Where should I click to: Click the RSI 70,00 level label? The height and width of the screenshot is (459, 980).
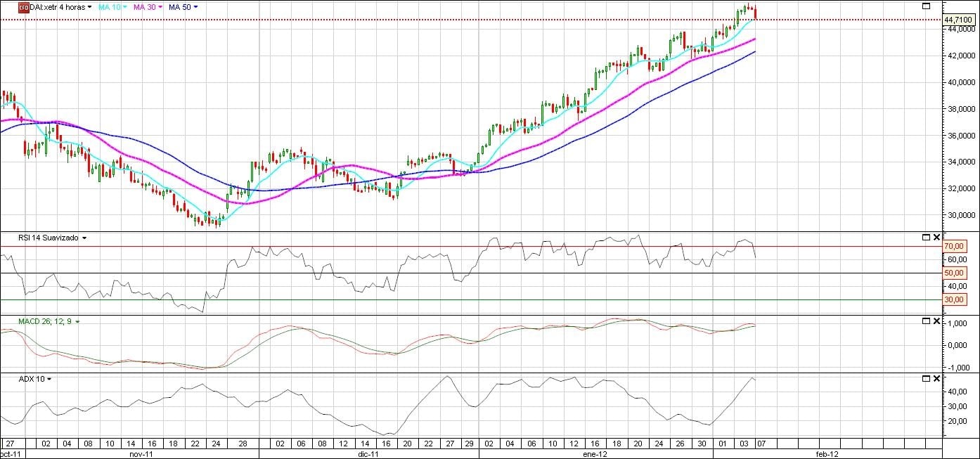pos(953,246)
